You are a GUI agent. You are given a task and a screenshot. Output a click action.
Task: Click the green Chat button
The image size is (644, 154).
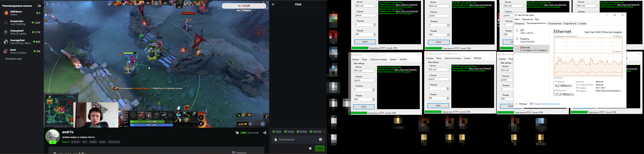320,149
